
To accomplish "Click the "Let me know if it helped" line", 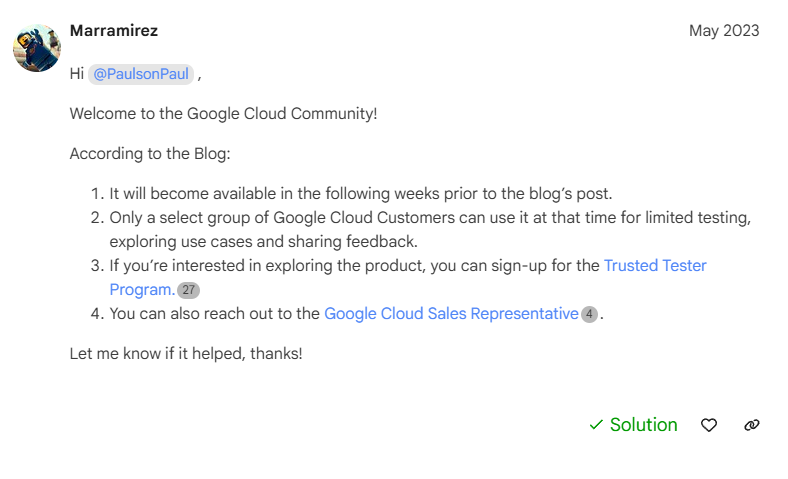I will pyautogui.click(x=185, y=353).
